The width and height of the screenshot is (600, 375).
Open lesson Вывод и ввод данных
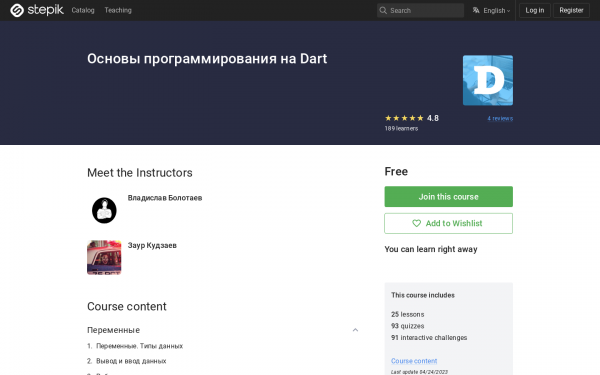(131, 361)
